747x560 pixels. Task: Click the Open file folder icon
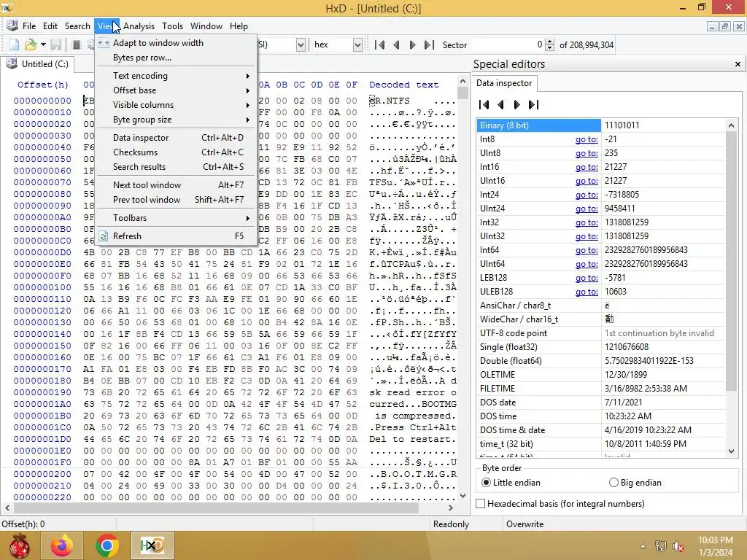[31, 44]
